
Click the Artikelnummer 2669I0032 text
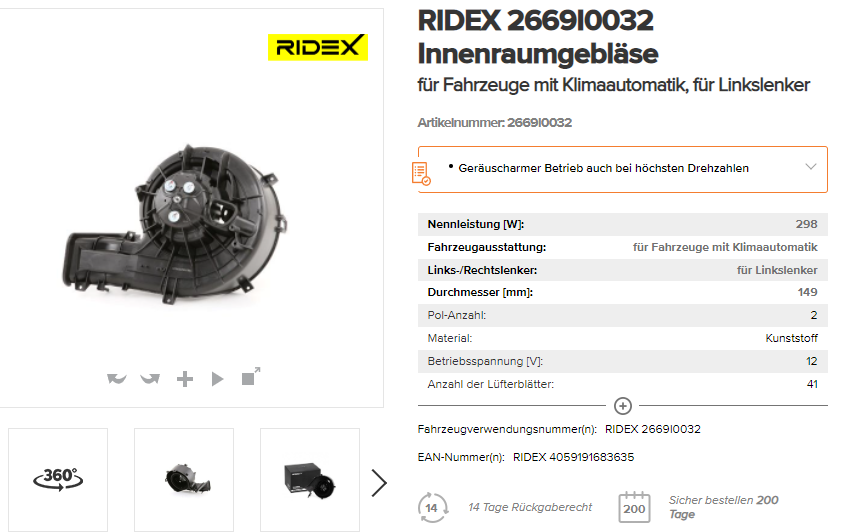tap(495, 123)
